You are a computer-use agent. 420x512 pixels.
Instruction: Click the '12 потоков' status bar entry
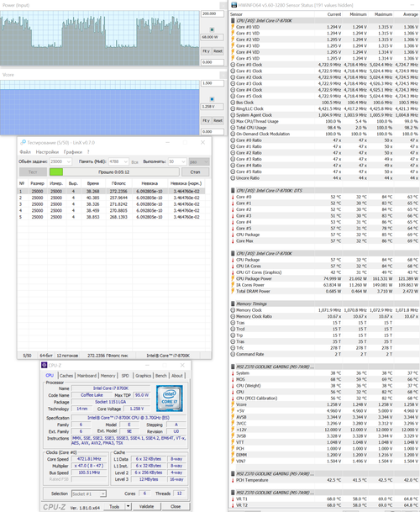click(67, 356)
